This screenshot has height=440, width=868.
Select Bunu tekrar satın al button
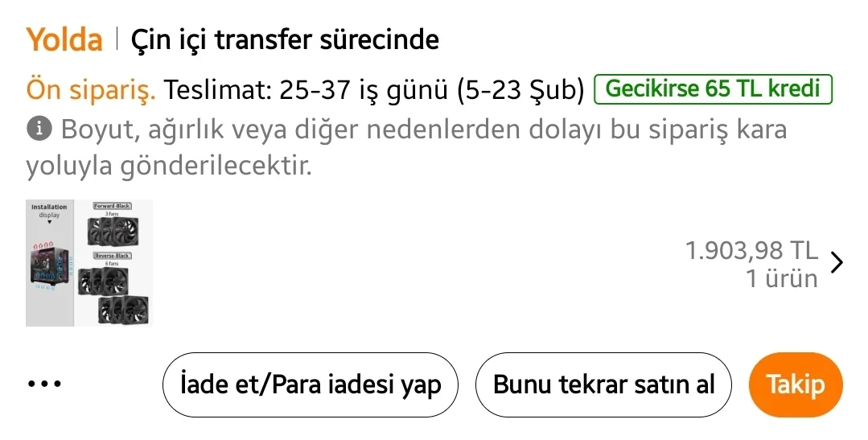click(x=603, y=384)
